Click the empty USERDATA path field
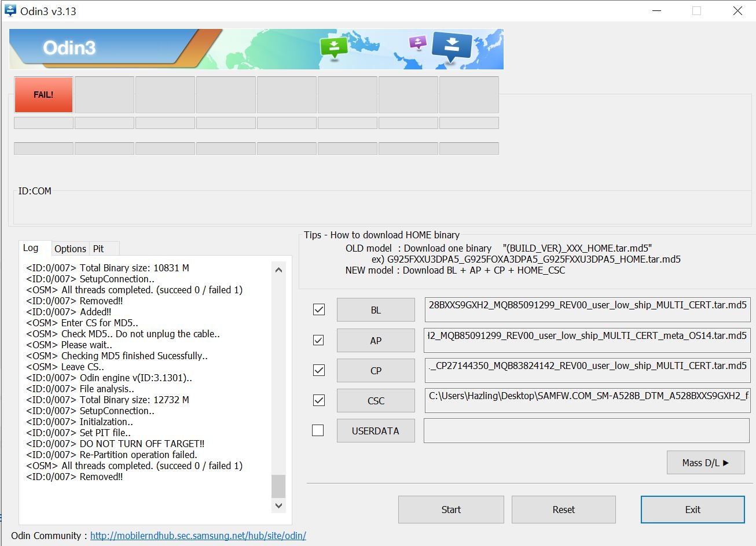The height and width of the screenshot is (546, 756). [587, 431]
